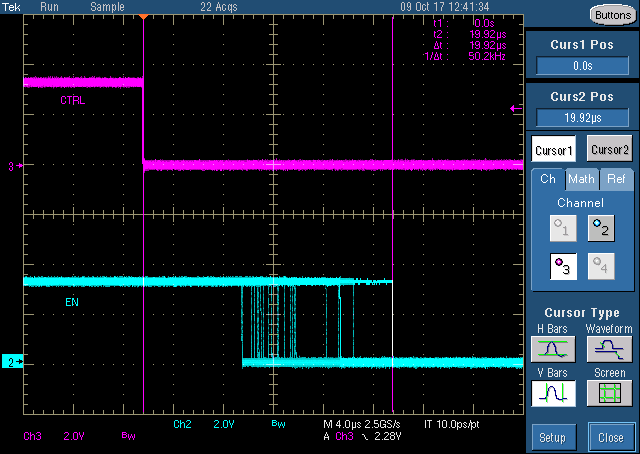Select the Screen cursor type icon

[x=609, y=393]
